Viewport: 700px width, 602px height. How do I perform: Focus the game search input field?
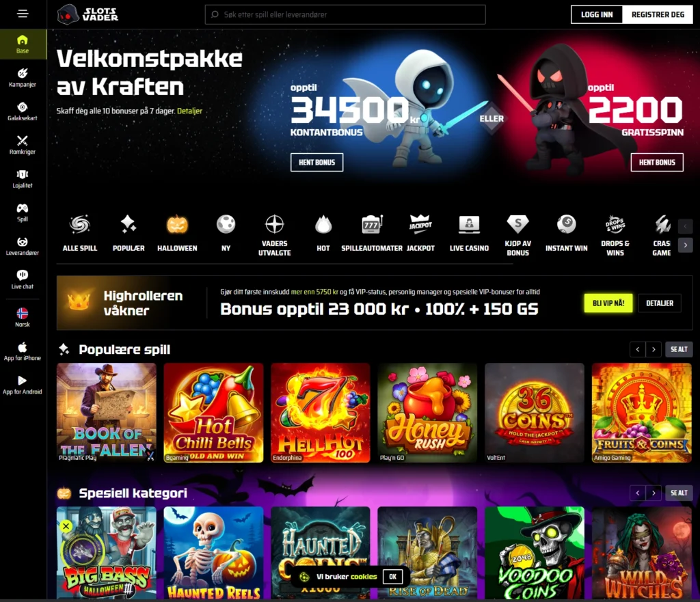pos(345,15)
